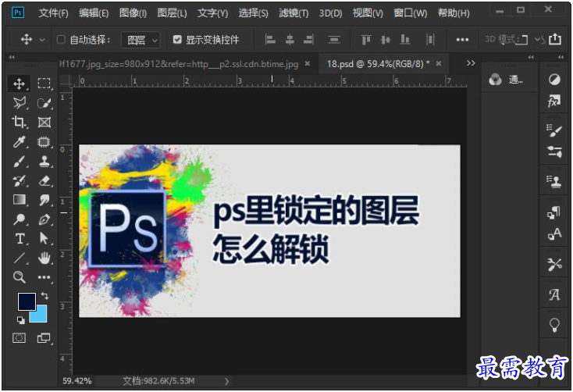This screenshot has height=392, width=573.
Task: Collapse the right icon panel dock
Action: tap(561, 57)
